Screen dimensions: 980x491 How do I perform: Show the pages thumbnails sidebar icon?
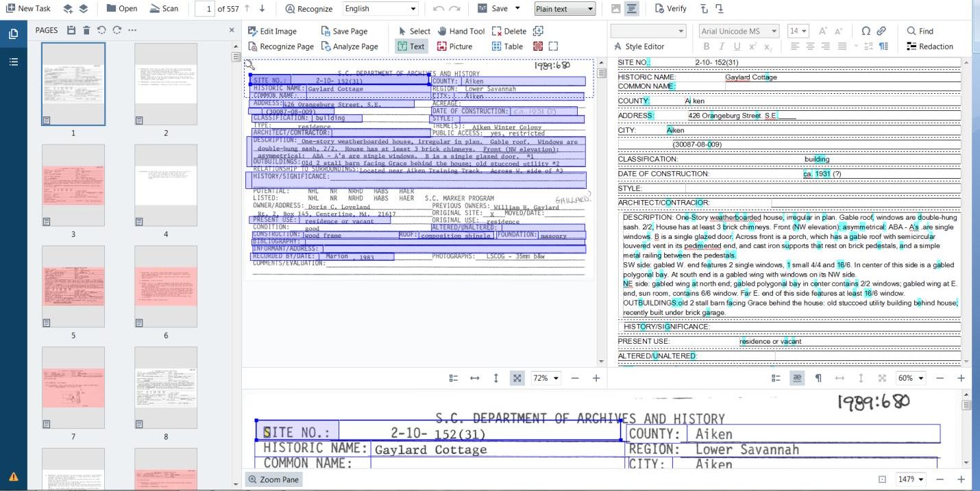click(x=13, y=34)
